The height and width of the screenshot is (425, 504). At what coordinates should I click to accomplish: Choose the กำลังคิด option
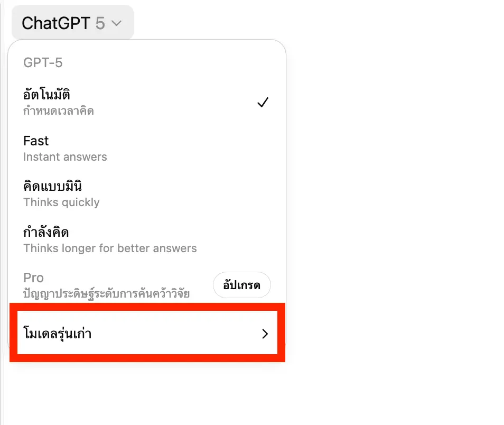(46, 233)
